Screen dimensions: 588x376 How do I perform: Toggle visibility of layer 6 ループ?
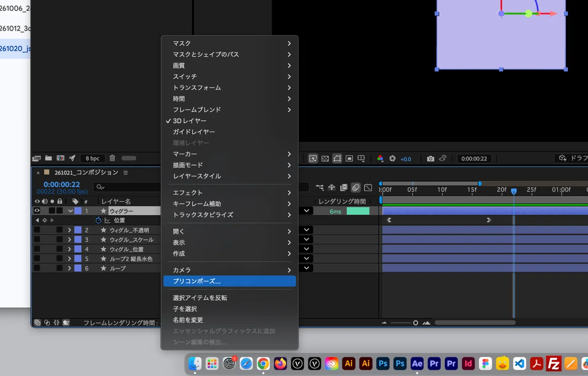(x=37, y=268)
